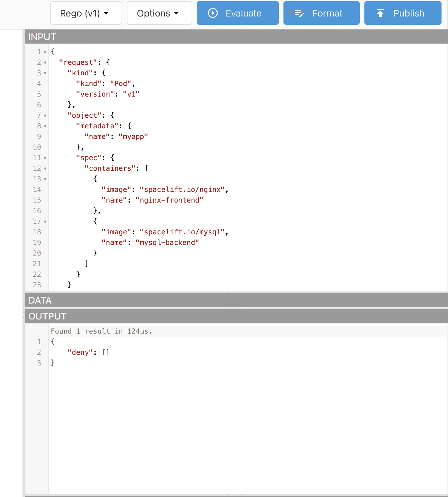This screenshot has width=448, height=497.
Task: Click the Evaluate play icon
Action: (x=213, y=13)
